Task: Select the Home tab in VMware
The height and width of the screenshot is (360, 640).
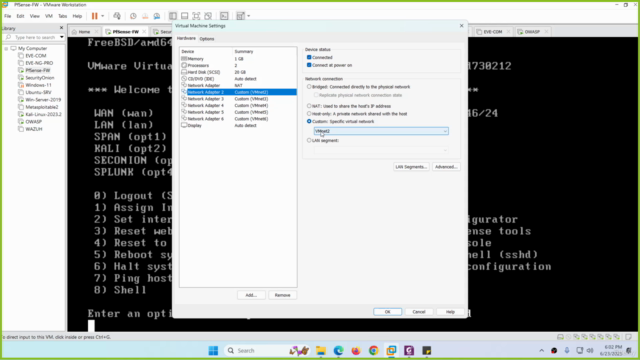Action: 84,31
